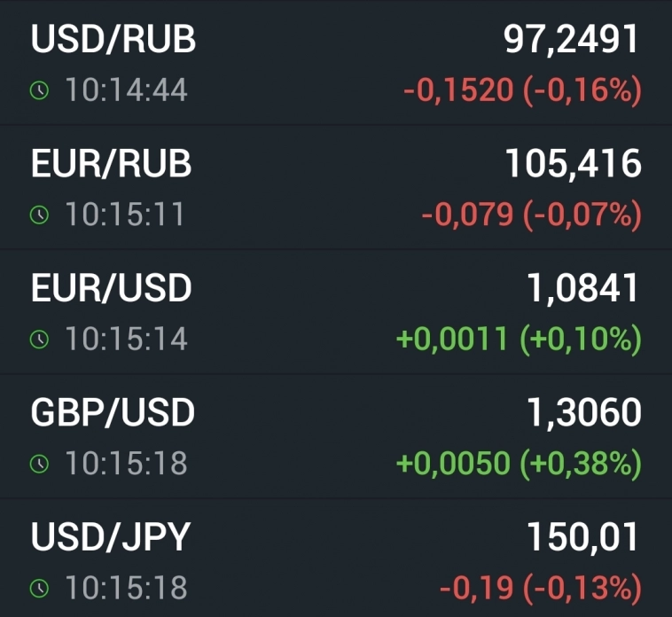Screen dimensions: 672x617
Task: Click the USD/JPY price 150,01
Action: [582, 536]
